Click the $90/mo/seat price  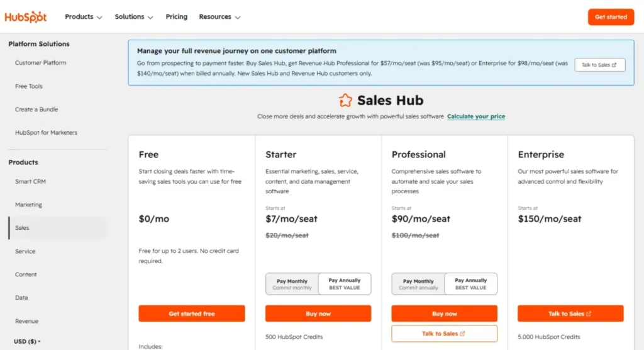pos(421,219)
